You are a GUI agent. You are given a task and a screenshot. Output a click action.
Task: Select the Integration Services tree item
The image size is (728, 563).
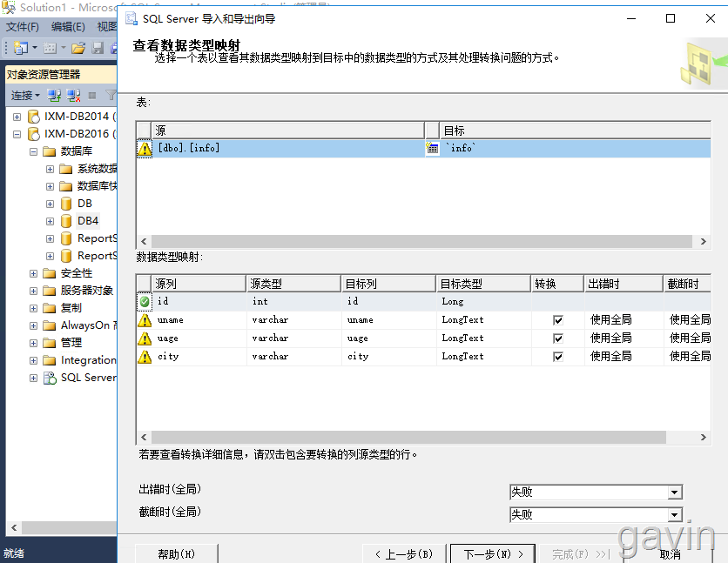pos(88,360)
